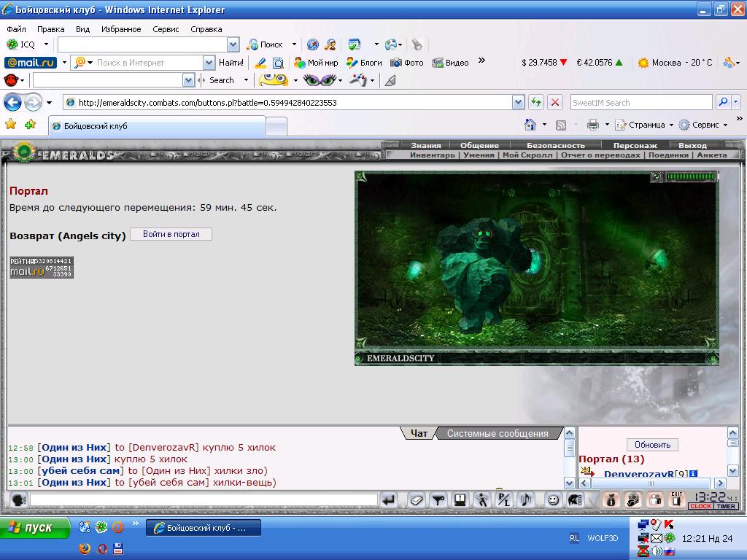
Task: Click the purple eyes SweetIM icon
Action: point(320,80)
